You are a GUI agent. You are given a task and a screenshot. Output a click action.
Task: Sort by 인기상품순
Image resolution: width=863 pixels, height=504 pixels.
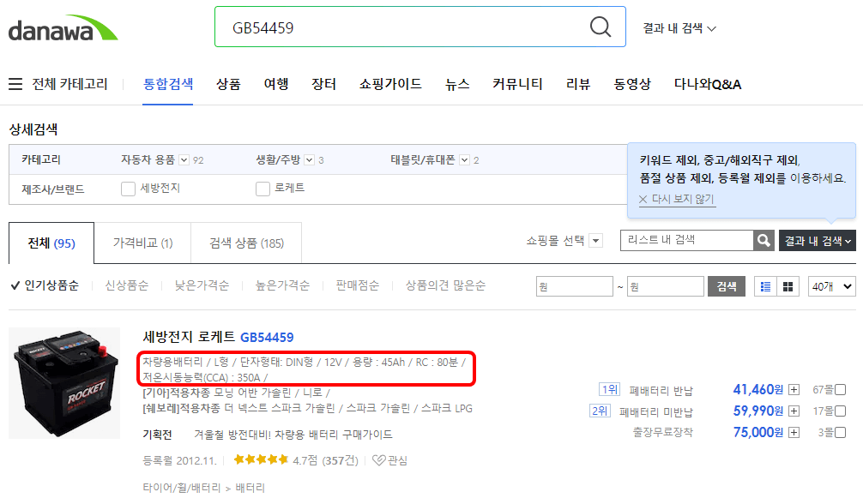click(45, 285)
